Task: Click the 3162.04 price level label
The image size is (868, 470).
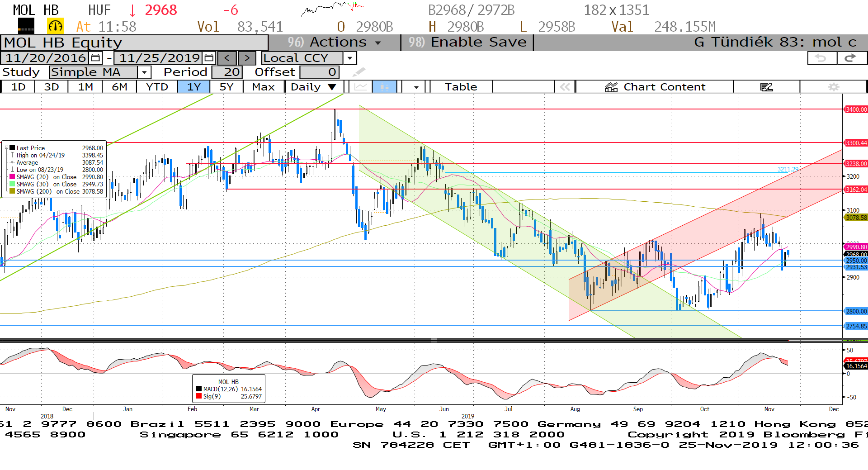Action: [856, 190]
